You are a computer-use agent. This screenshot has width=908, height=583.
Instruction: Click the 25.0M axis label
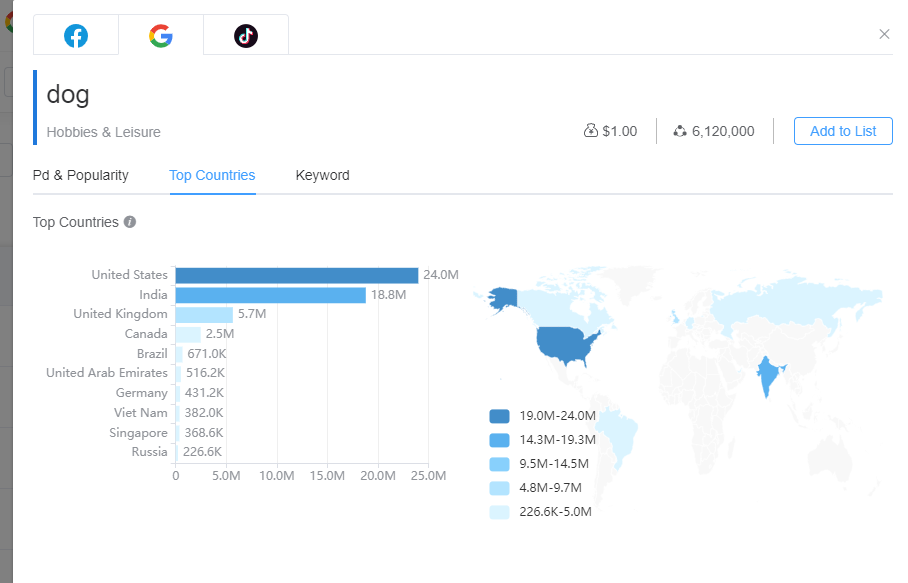point(428,476)
